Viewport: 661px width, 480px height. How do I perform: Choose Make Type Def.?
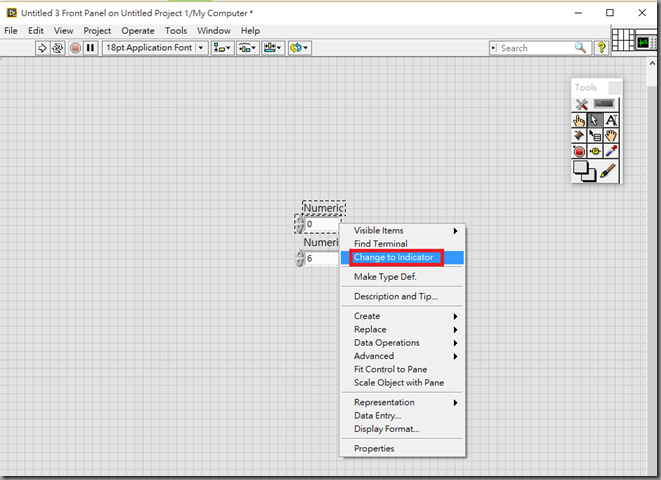click(x=403, y=276)
